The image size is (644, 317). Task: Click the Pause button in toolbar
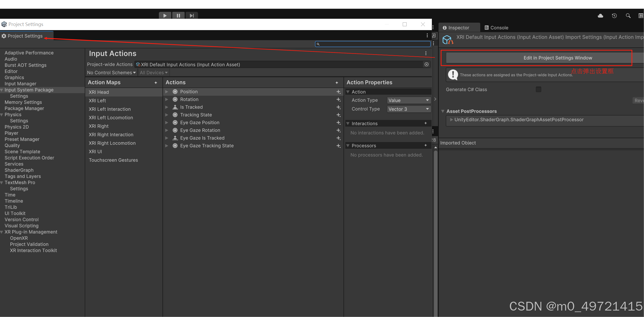[x=178, y=16]
